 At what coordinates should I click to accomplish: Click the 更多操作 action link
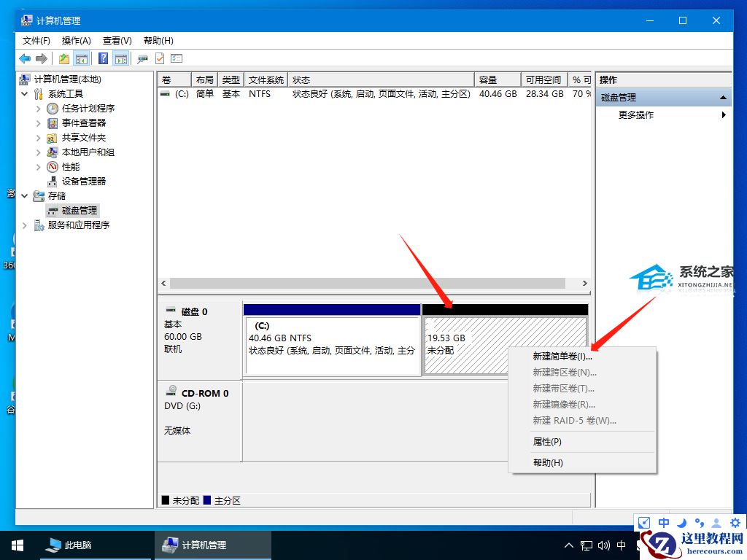636,114
